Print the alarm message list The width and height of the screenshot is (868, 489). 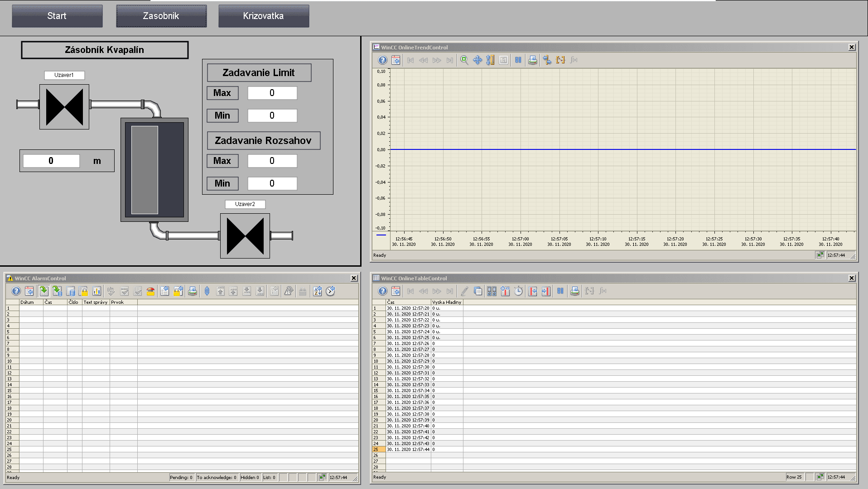click(192, 291)
